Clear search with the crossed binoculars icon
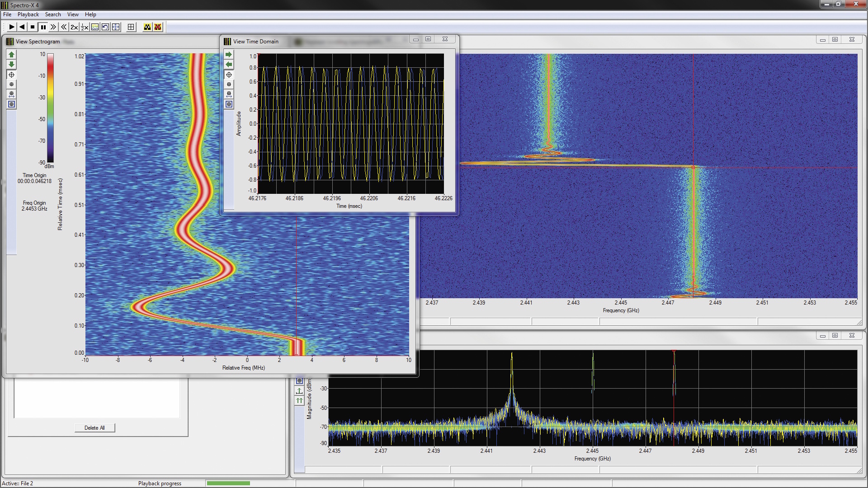 tap(158, 27)
